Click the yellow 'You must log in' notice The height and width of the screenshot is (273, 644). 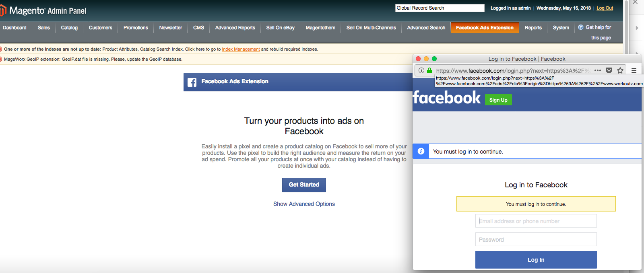pyautogui.click(x=536, y=204)
